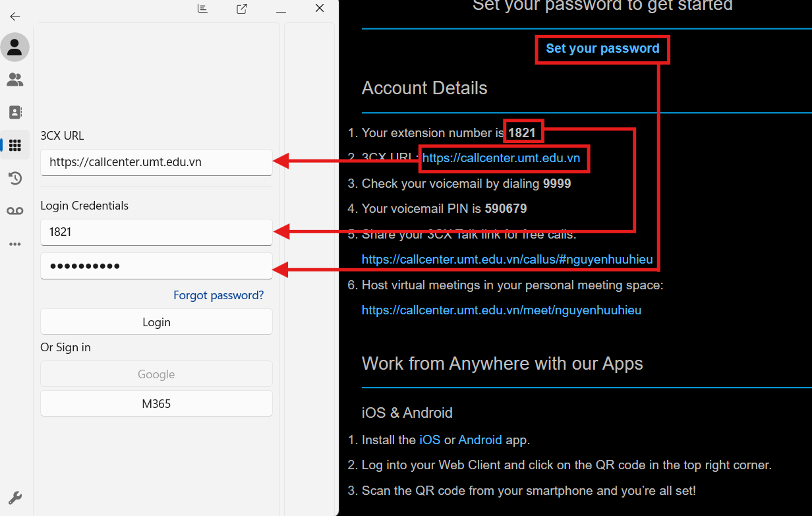Click the Forgot password? link

[x=219, y=295]
